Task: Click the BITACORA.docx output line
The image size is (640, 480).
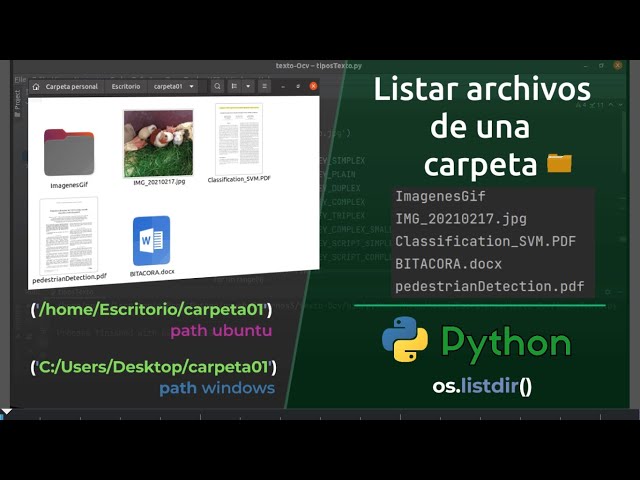Action: click(x=448, y=264)
